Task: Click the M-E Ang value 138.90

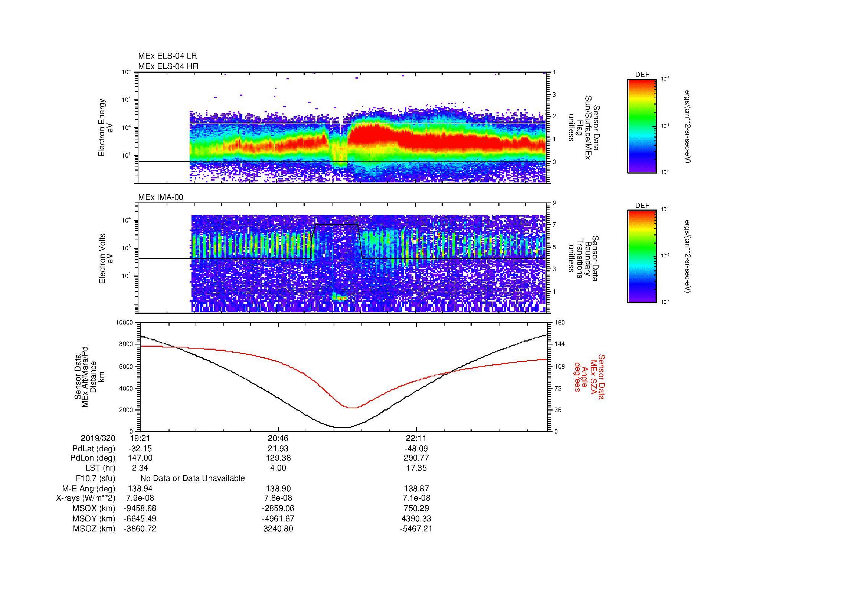Action: [278, 489]
